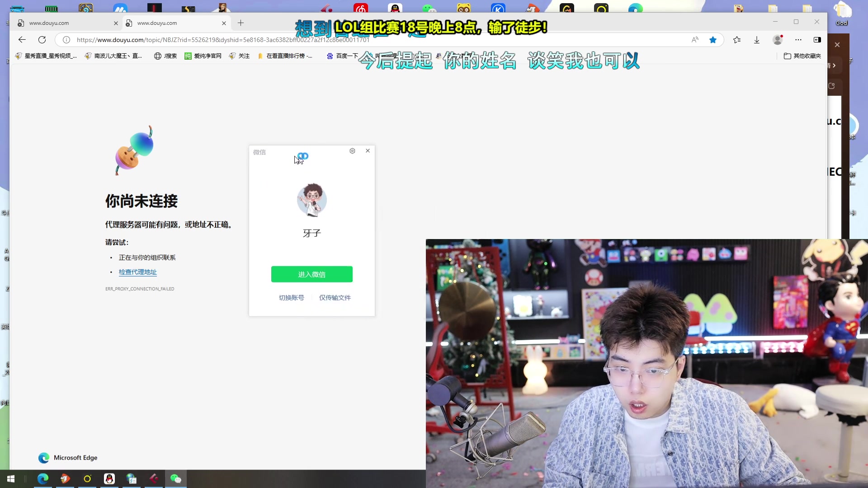868x488 pixels.
Task: Expand 其他收藏夹 bookmarks folder
Action: point(802,56)
